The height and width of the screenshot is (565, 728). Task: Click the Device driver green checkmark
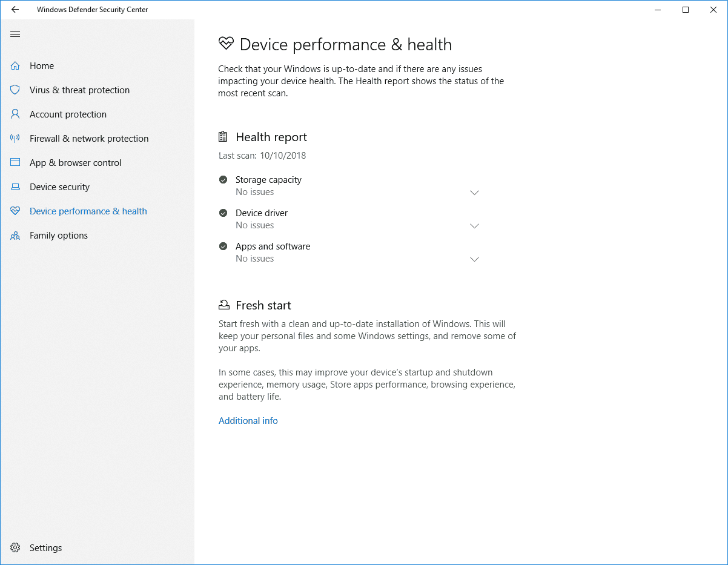coord(223,213)
